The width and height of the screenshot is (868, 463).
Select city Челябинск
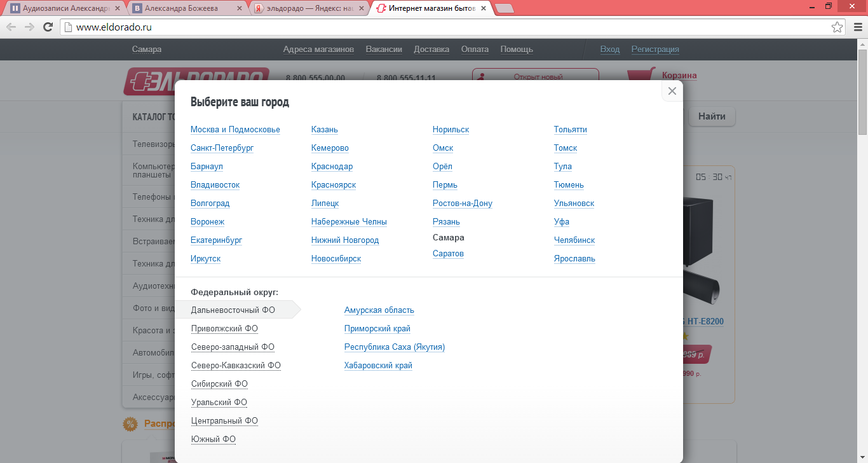coord(574,240)
